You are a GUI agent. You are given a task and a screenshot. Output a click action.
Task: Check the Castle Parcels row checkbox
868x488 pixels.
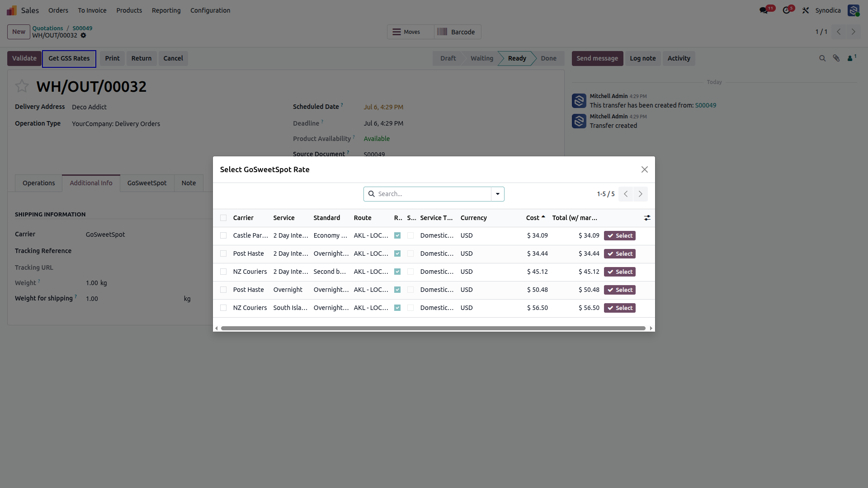pos(223,235)
